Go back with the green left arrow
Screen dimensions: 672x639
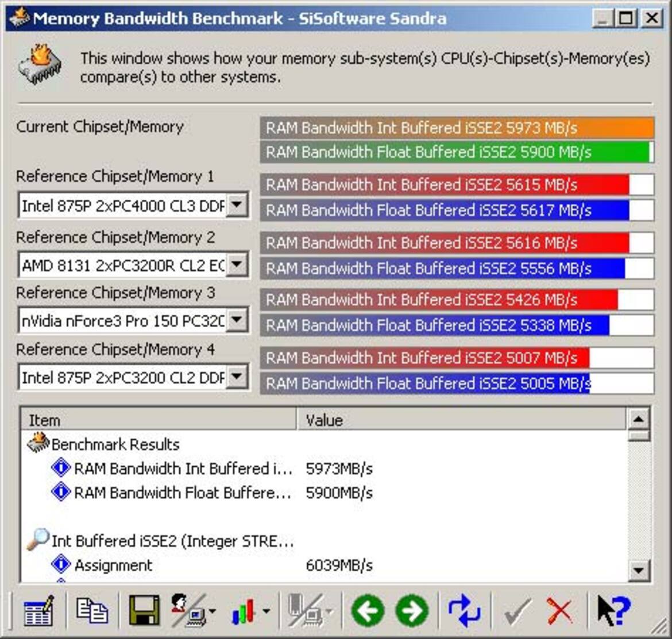tap(368, 611)
